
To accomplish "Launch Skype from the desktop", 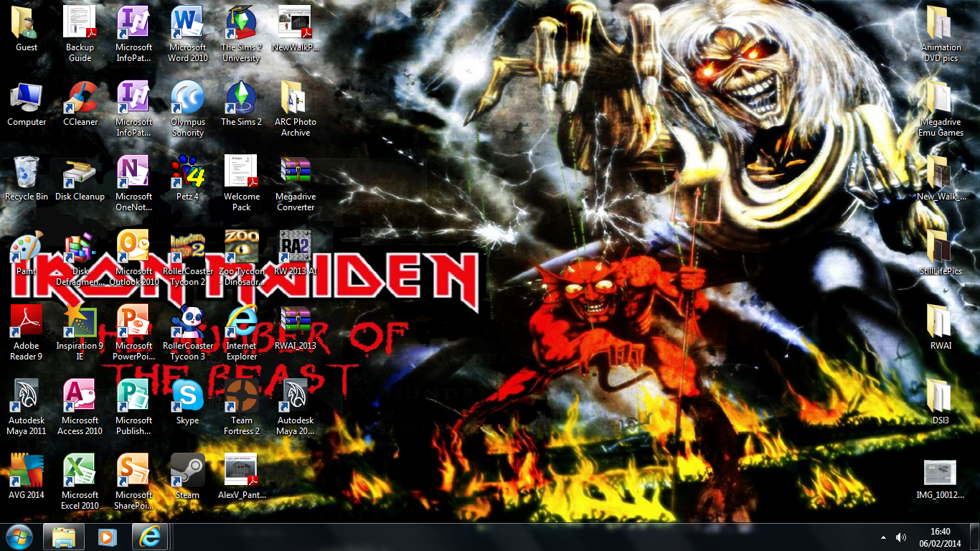I will coord(188,403).
